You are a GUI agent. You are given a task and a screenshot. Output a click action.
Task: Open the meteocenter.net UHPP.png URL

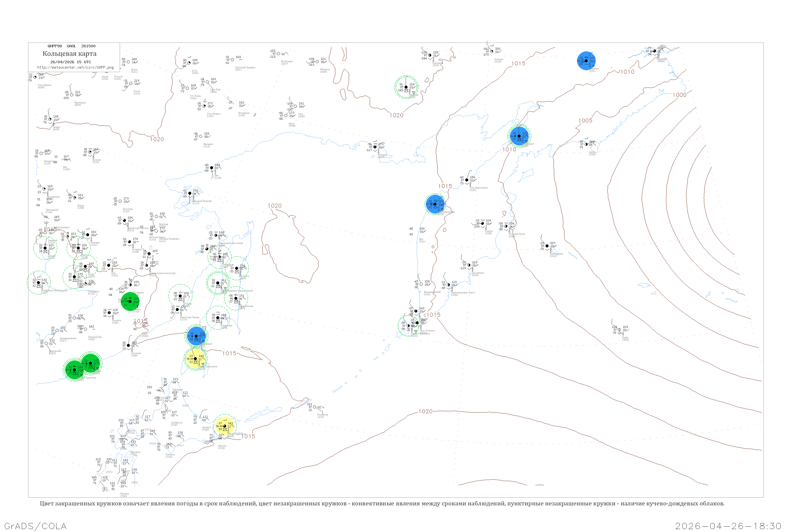click(75, 68)
